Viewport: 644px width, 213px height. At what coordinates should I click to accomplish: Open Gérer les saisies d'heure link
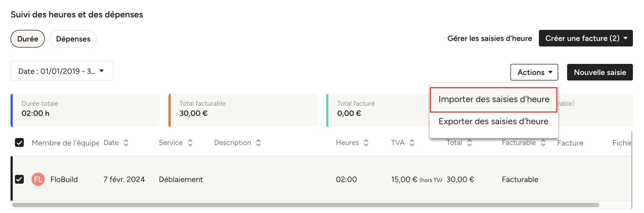(x=490, y=38)
